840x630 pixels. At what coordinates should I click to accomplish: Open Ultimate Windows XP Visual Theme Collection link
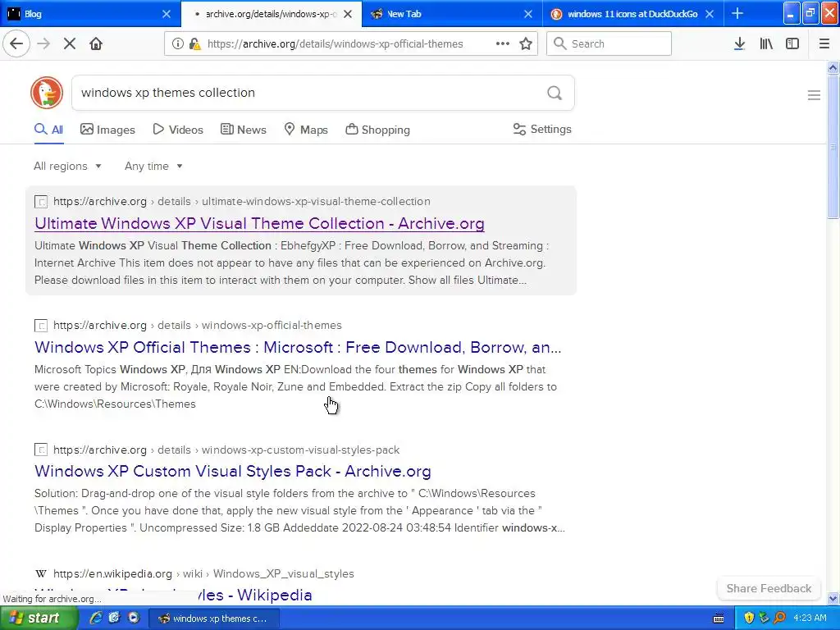pos(259,223)
